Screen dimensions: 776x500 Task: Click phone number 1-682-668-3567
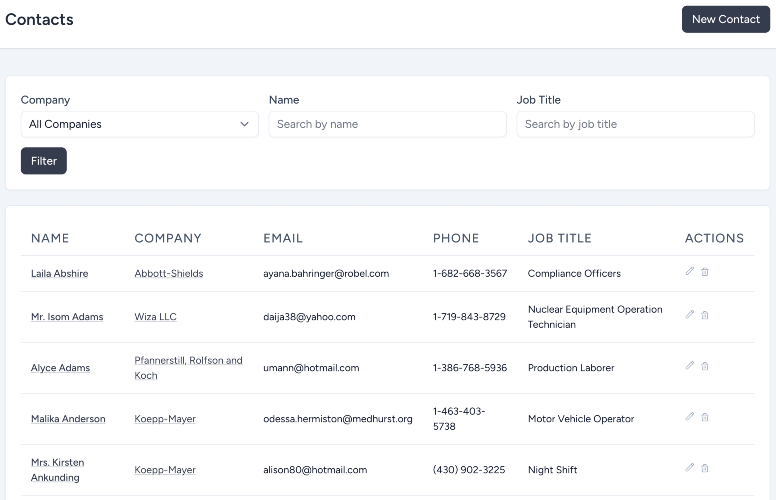click(x=470, y=273)
